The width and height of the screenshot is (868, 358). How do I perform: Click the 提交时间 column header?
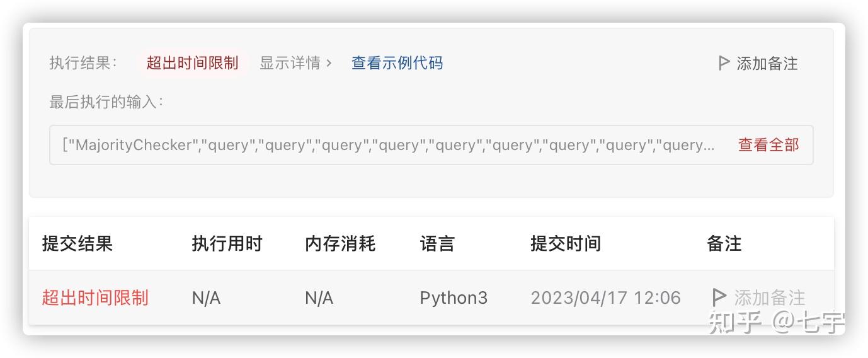click(x=566, y=244)
